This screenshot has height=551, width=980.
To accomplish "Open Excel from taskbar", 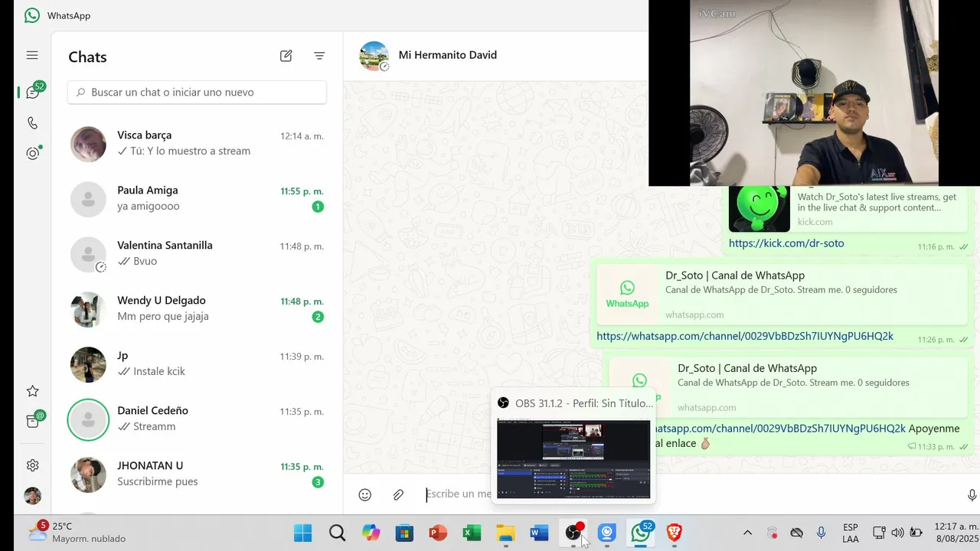I will (x=472, y=533).
